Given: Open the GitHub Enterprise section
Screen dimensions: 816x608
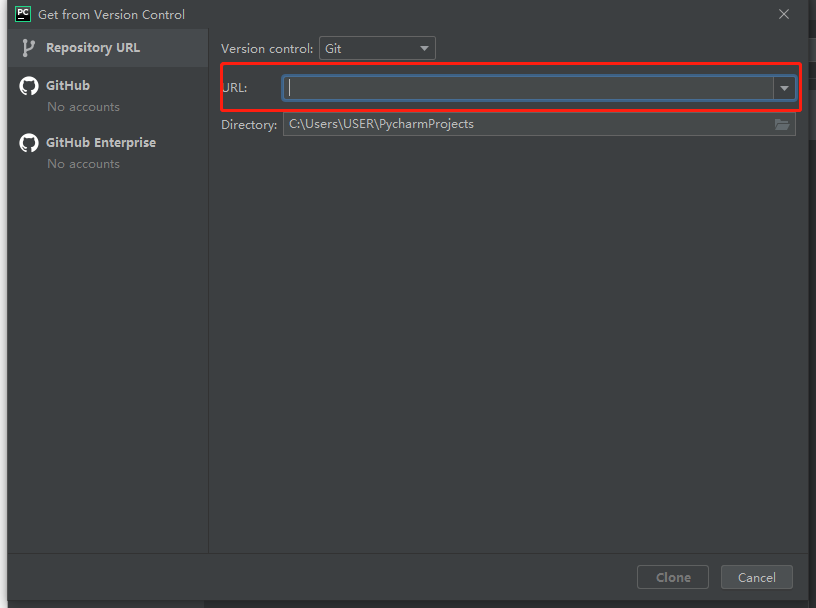Looking at the screenshot, I should tap(108, 153).
